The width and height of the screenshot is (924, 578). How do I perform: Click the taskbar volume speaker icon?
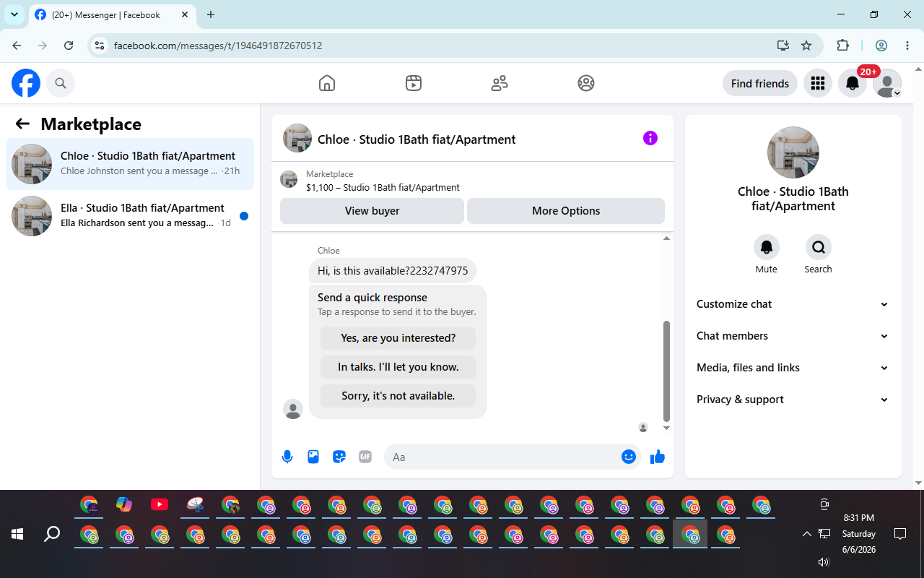(x=824, y=562)
